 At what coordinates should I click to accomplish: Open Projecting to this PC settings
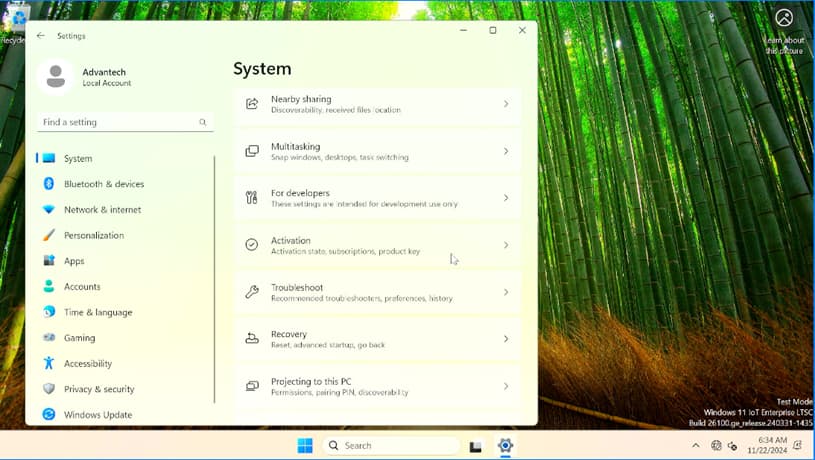click(x=377, y=386)
